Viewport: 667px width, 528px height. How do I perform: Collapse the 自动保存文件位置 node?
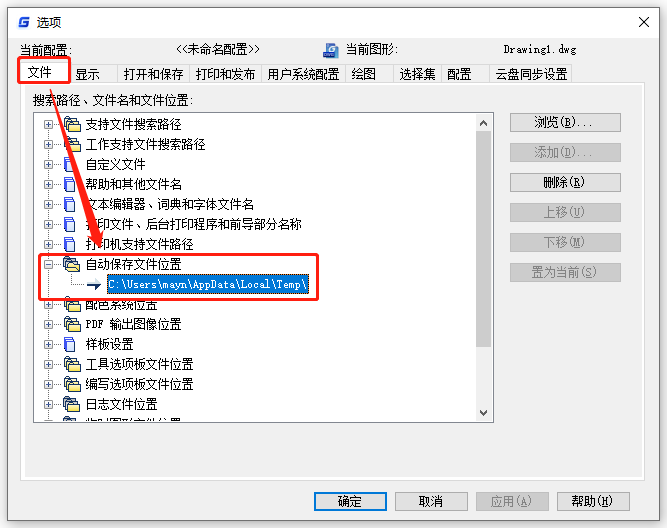click(x=48, y=264)
